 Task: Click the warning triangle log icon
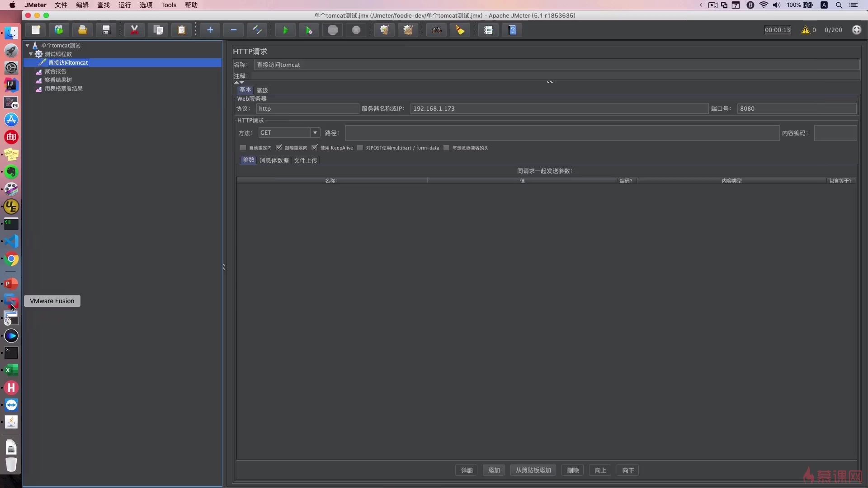pos(805,30)
